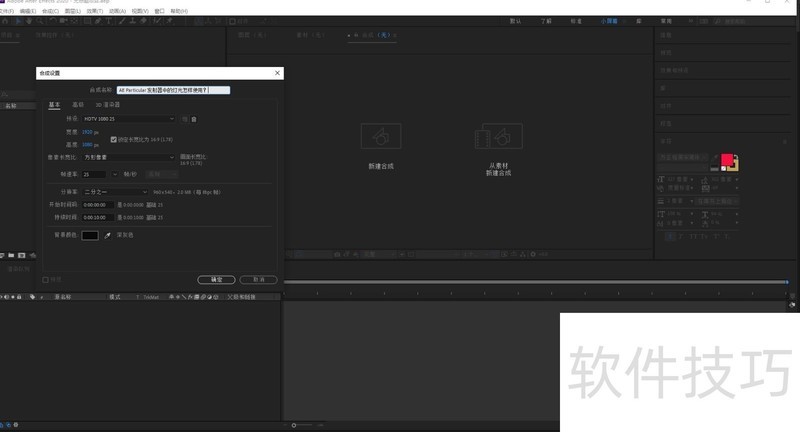
Task: Click the new composition icon in Project panel
Action: [21, 255]
